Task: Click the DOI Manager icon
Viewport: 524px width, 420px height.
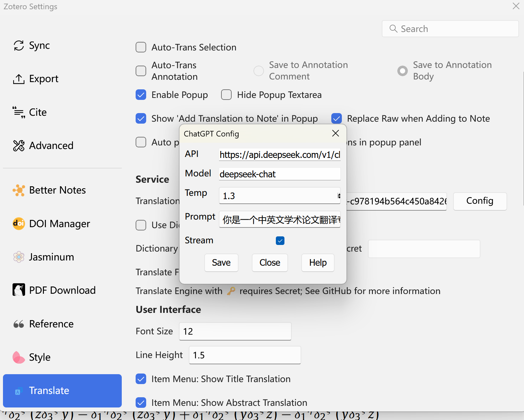Action: [x=19, y=224]
